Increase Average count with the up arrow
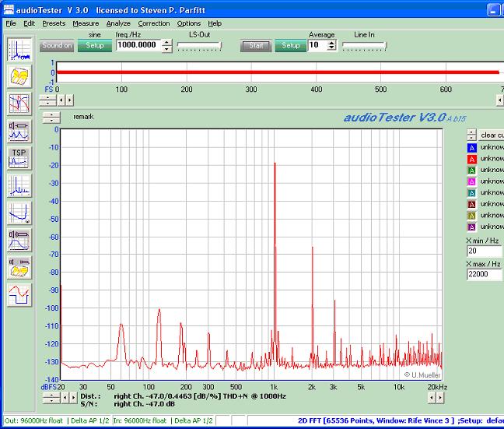This screenshot has height=429, width=504. pos(331,43)
